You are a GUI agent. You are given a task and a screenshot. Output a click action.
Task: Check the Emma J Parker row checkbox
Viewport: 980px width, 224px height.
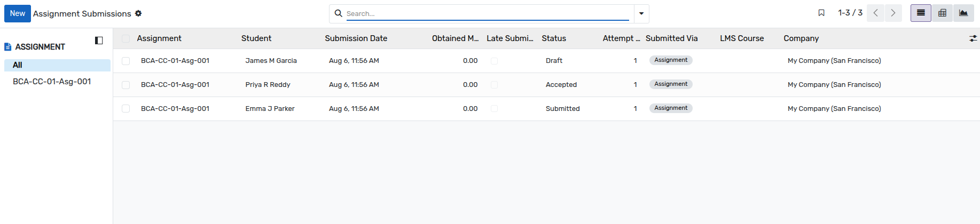pyautogui.click(x=126, y=109)
